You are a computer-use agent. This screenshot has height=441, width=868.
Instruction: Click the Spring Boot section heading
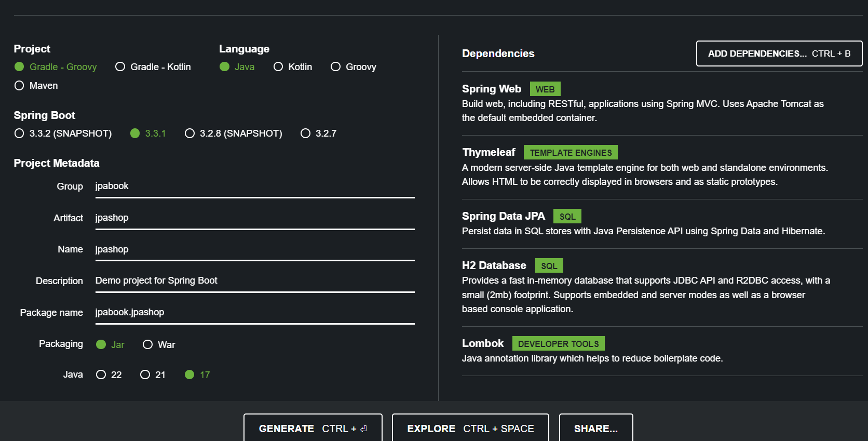coord(45,115)
